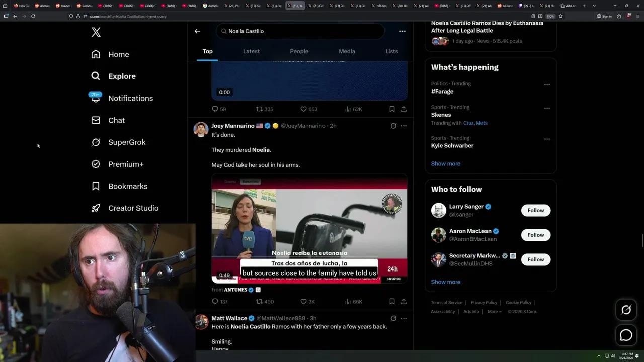Bookmark this page with star icon
This screenshot has width=644, height=362.
560,16
